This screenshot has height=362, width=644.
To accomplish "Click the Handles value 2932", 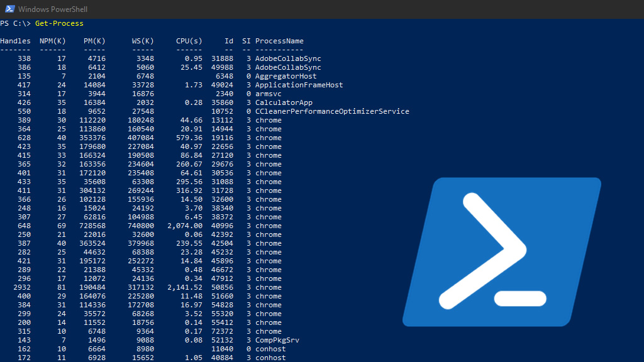I will [22, 287].
